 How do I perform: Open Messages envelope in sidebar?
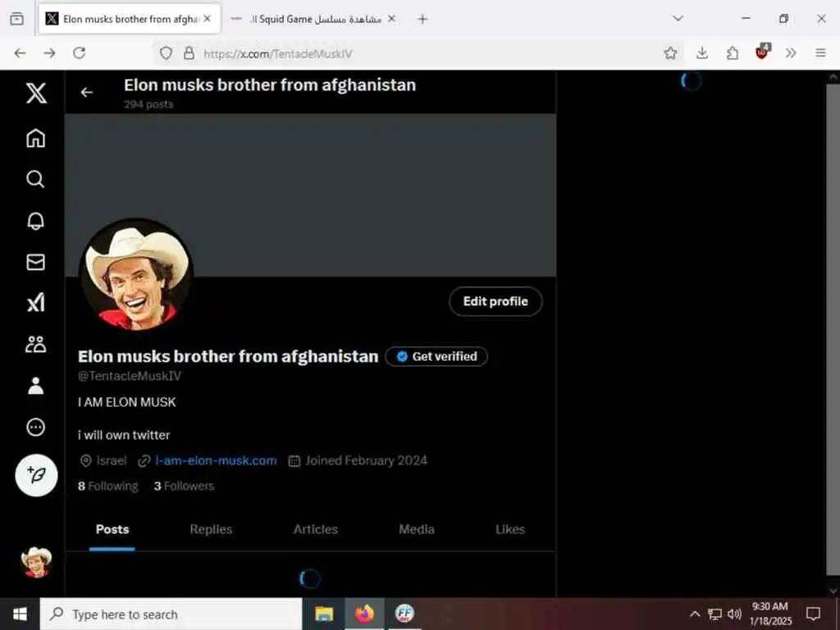(36, 262)
